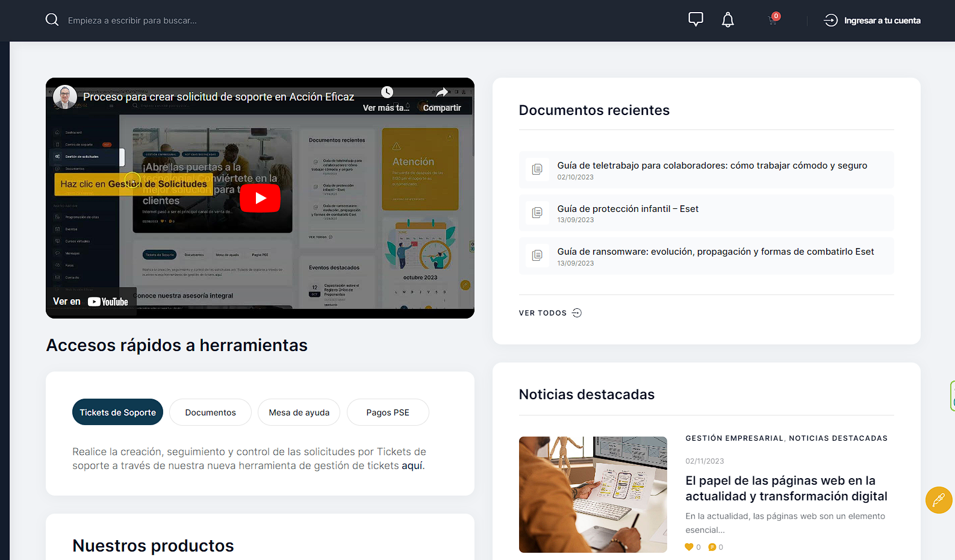Open the shopping cart icon
955x560 pixels.
coord(773,20)
